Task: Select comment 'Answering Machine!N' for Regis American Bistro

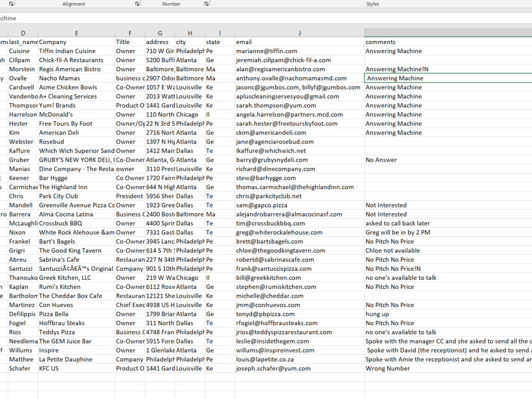Action: click(448, 69)
